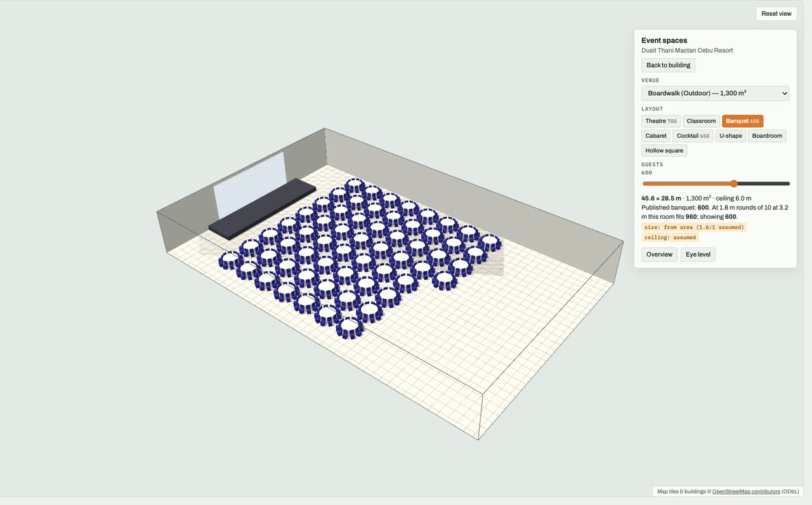Switch to the Overview camera
The image size is (812, 505).
660,254
